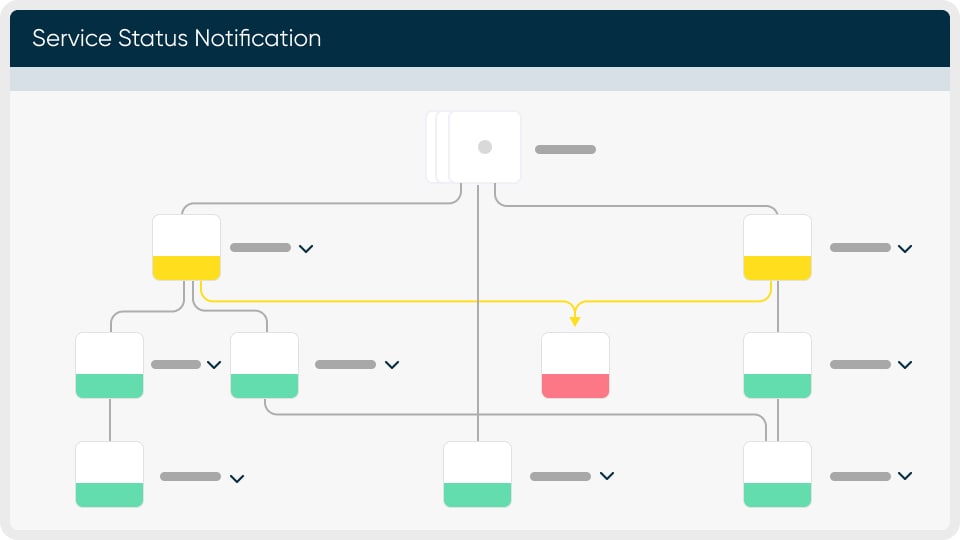Image resolution: width=960 pixels, height=540 pixels.
Task: Expand the chevron beside the middle-row second green node
Action: 392,365
